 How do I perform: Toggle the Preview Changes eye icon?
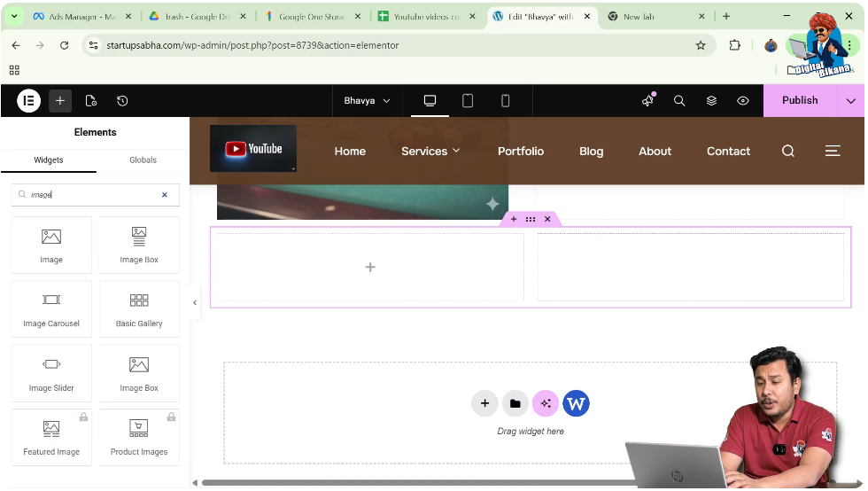click(x=743, y=101)
